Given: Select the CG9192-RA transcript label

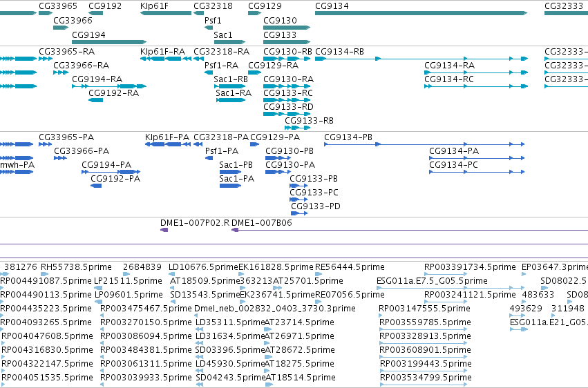Looking at the screenshot, I should point(113,93).
